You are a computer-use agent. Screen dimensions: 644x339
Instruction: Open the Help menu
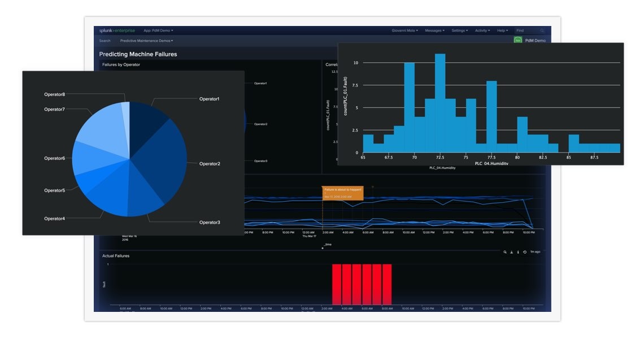point(502,31)
